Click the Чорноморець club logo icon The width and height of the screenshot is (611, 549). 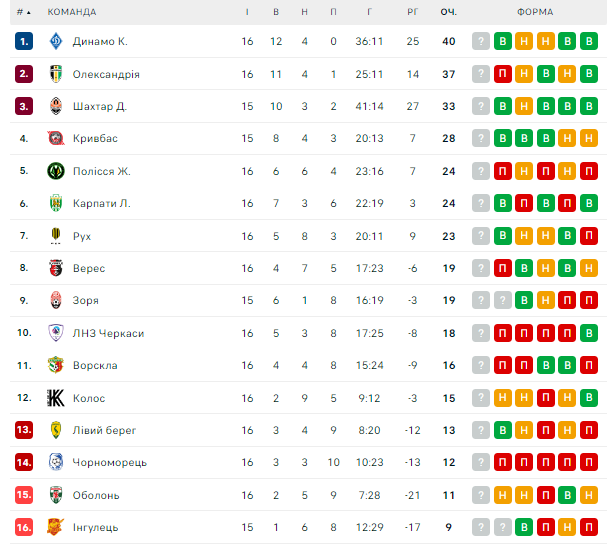click(56, 462)
